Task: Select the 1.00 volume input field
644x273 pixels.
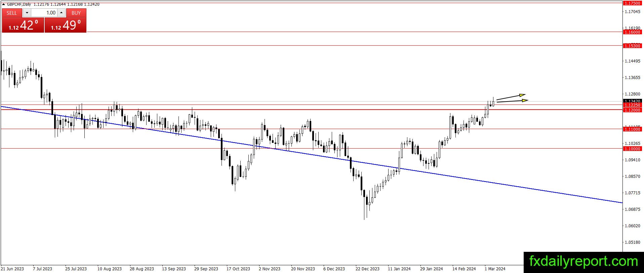Action: point(44,13)
